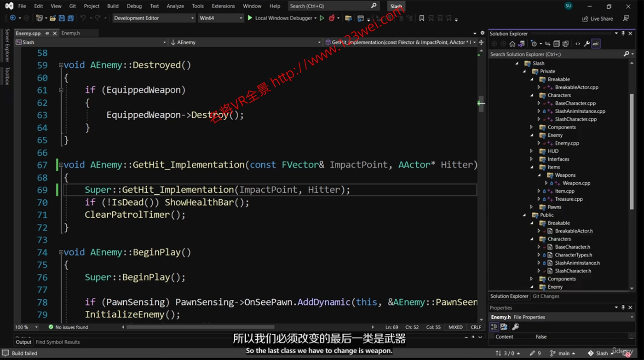Open the Build menu
Viewport: 644px width, 360px height.
pyautogui.click(x=113, y=6)
